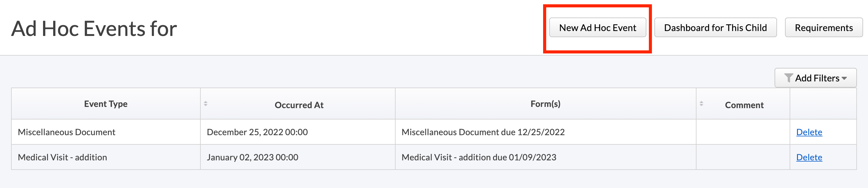Click the New Ad Hoc Event button
The image size is (868, 188).
point(598,28)
